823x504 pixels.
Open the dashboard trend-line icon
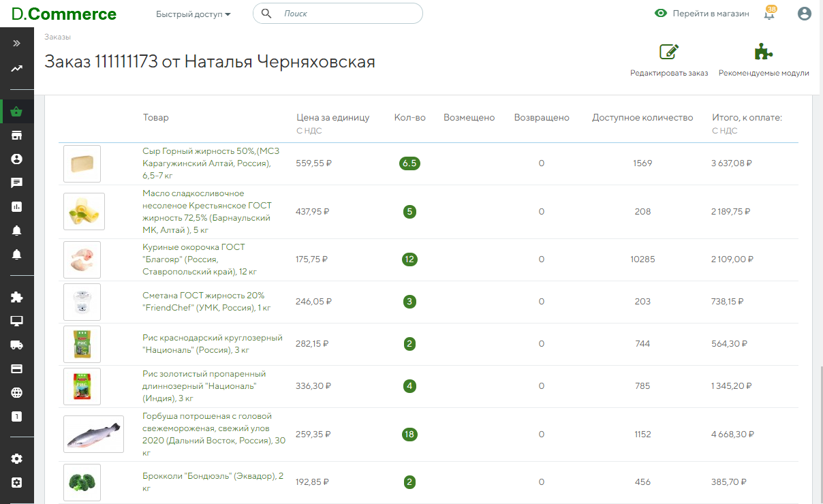pyautogui.click(x=17, y=68)
